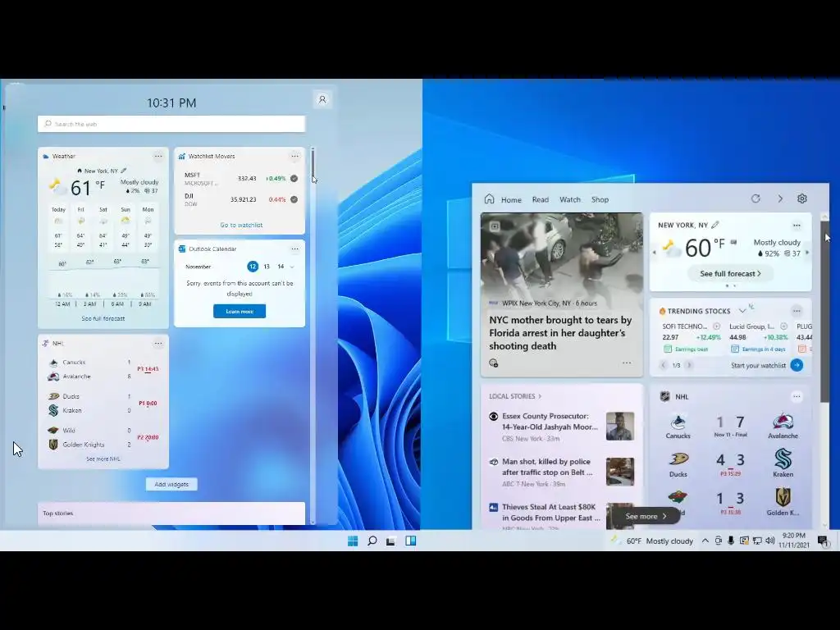Open See more NHL link
Image resolution: width=840 pixels, height=630 pixels.
click(103, 459)
